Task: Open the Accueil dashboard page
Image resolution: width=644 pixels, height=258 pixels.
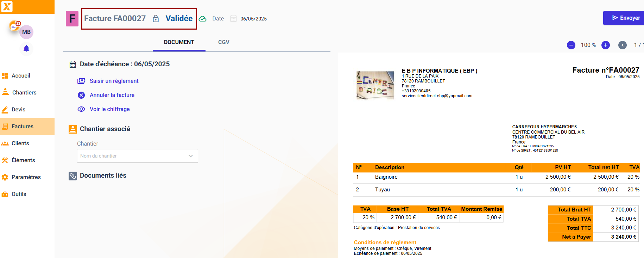Action: point(21,76)
